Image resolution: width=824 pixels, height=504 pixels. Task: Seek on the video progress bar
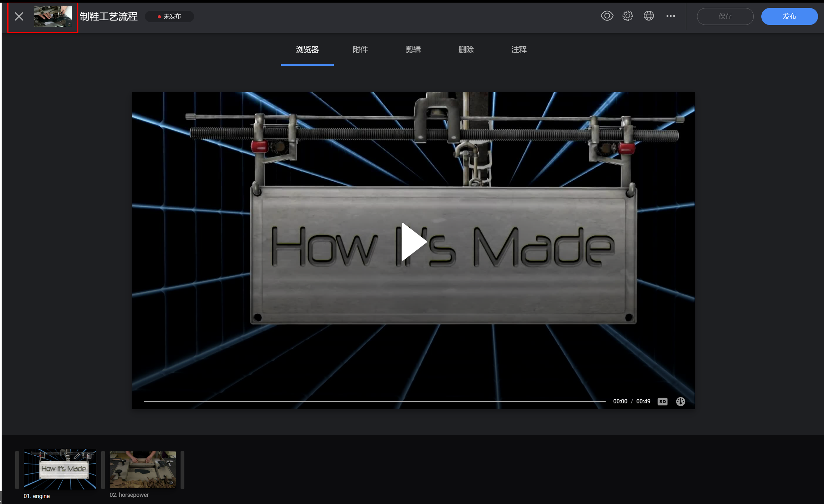click(374, 401)
